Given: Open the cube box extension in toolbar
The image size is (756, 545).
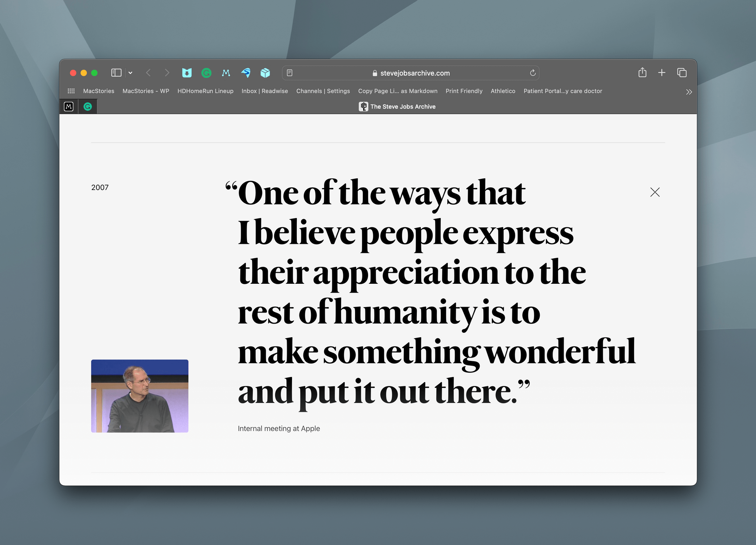Looking at the screenshot, I should click(x=265, y=73).
